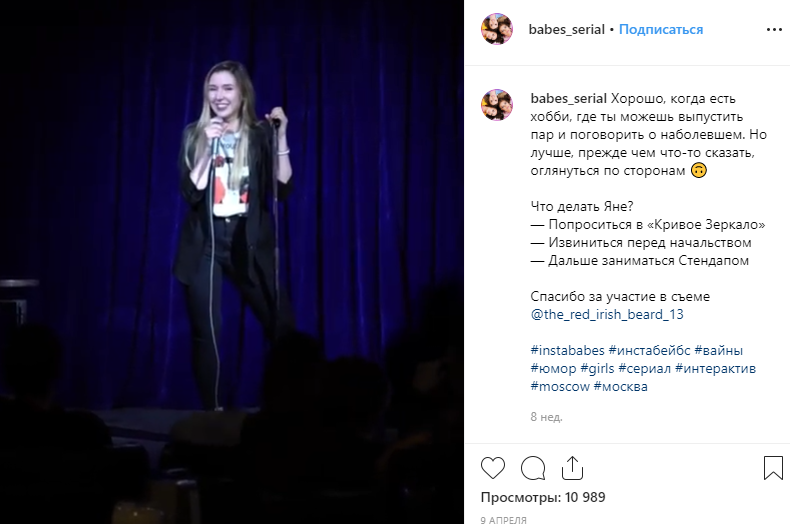Open the #инстабейбс hashtag
790x524 pixels.
click(x=649, y=350)
